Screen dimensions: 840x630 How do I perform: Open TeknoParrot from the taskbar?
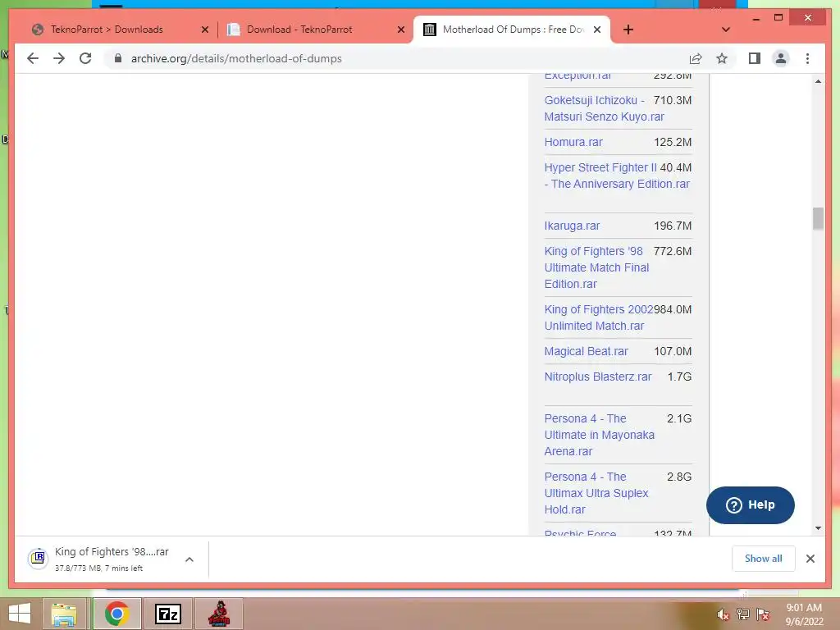click(218, 614)
